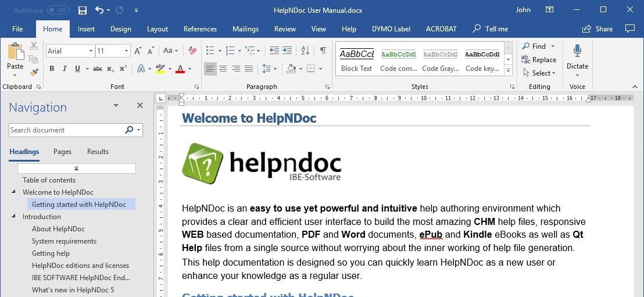Click the search magnifier in Navigation pane
Image resolution: width=644 pixels, height=297 pixels.
pyautogui.click(x=129, y=130)
